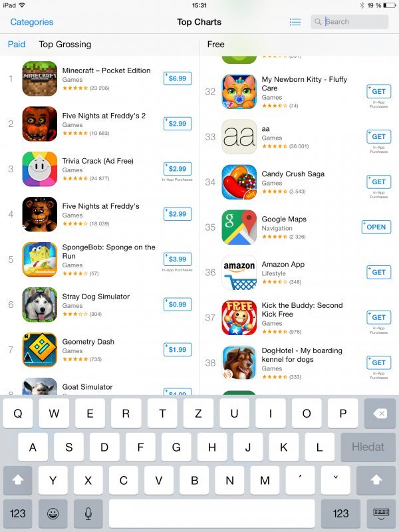
Task: Tap OPEN next to Google Maps
Action: click(376, 227)
